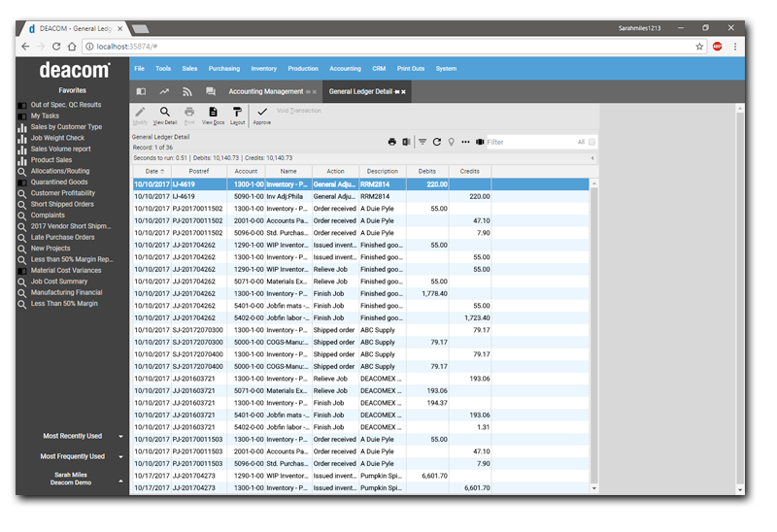Open the RSS feed icon
This screenshot has width=777, height=532.
pyautogui.click(x=186, y=91)
